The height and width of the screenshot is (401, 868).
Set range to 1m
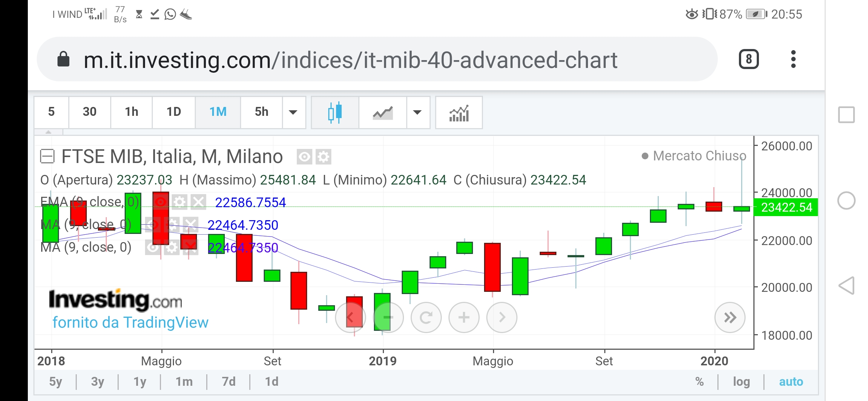[x=184, y=382]
